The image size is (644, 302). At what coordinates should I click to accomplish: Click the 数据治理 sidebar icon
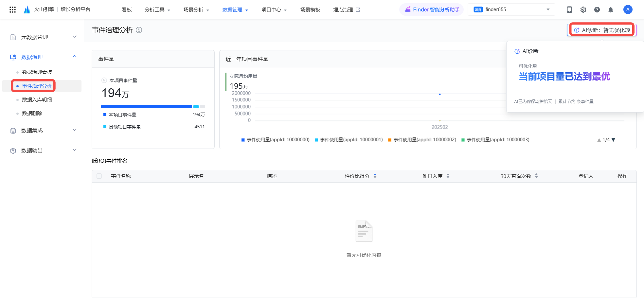click(x=13, y=57)
